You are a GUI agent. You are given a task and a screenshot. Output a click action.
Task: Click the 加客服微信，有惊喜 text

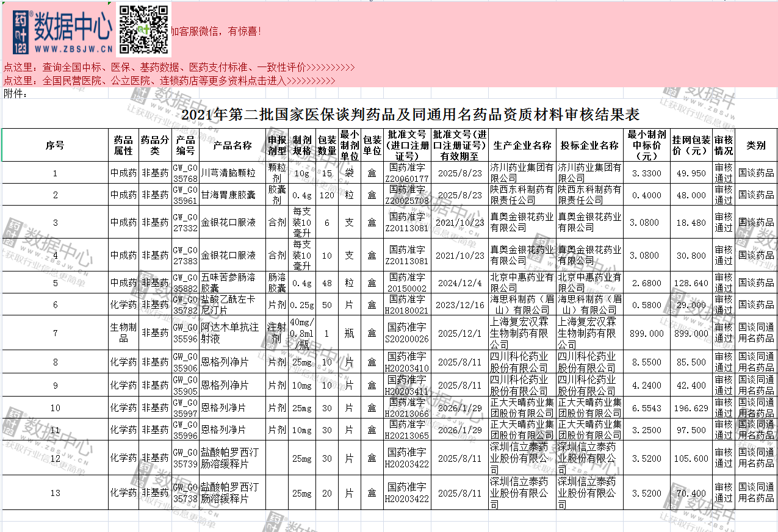(x=216, y=31)
